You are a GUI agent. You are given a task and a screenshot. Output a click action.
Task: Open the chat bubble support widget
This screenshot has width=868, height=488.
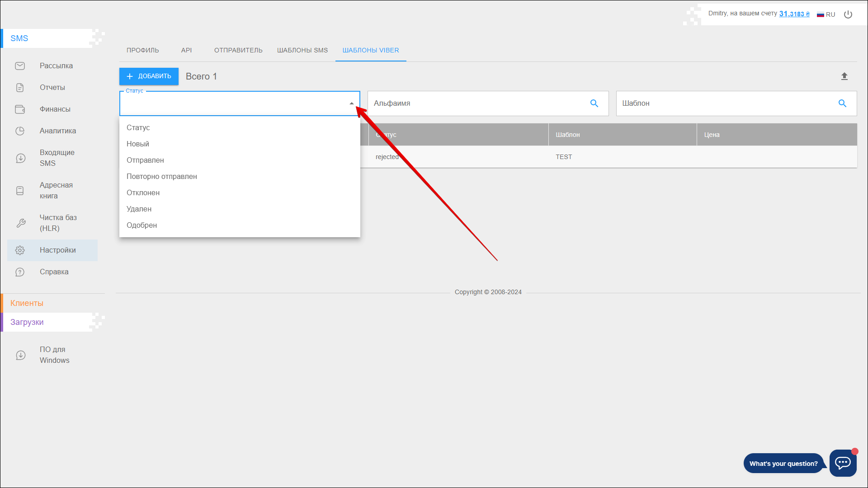click(x=843, y=463)
